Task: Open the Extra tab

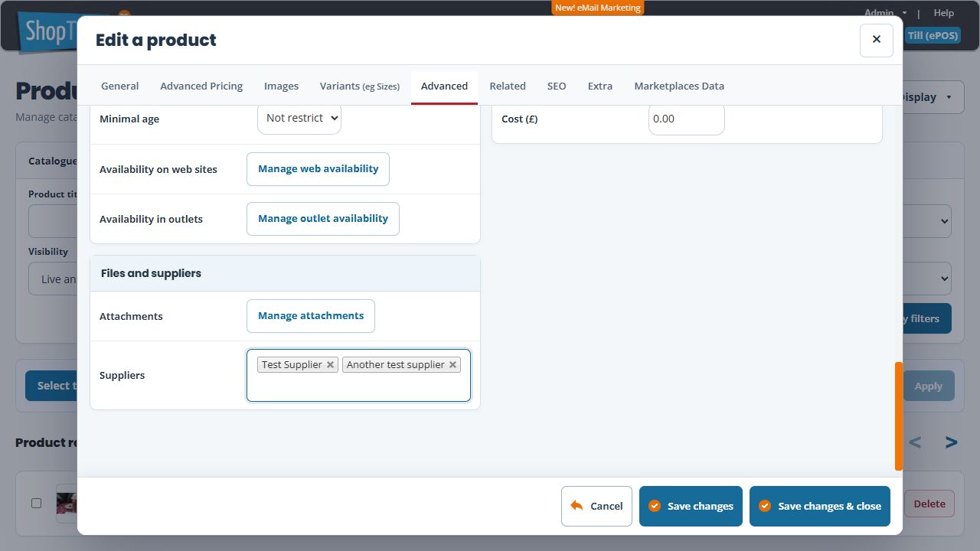Action: (600, 86)
